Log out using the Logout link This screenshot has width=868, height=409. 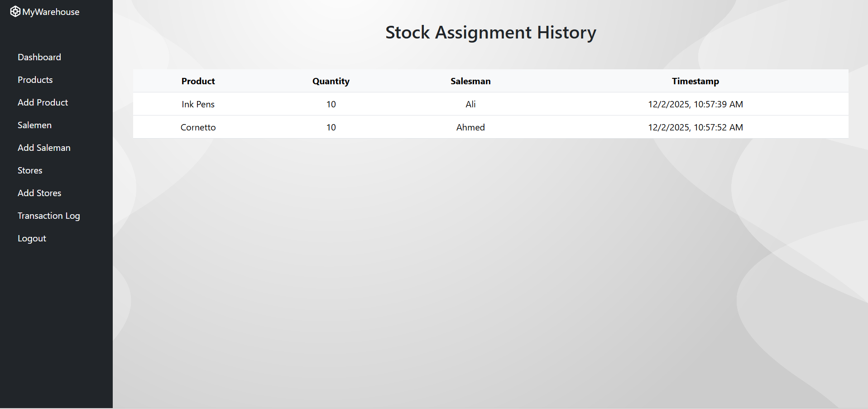[x=32, y=238]
